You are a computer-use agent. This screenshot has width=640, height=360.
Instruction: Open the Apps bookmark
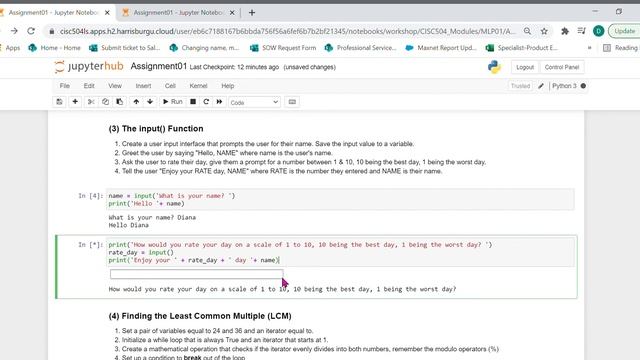point(11,48)
